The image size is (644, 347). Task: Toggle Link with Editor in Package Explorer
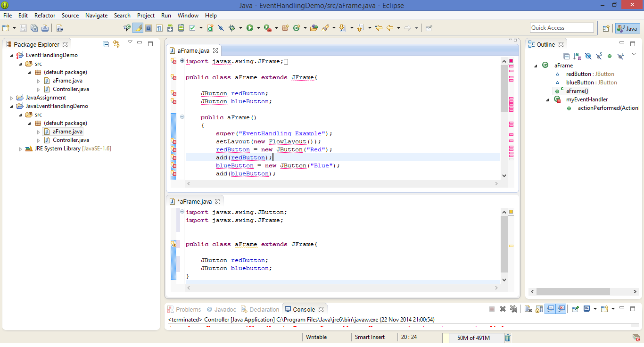click(x=116, y=44)
